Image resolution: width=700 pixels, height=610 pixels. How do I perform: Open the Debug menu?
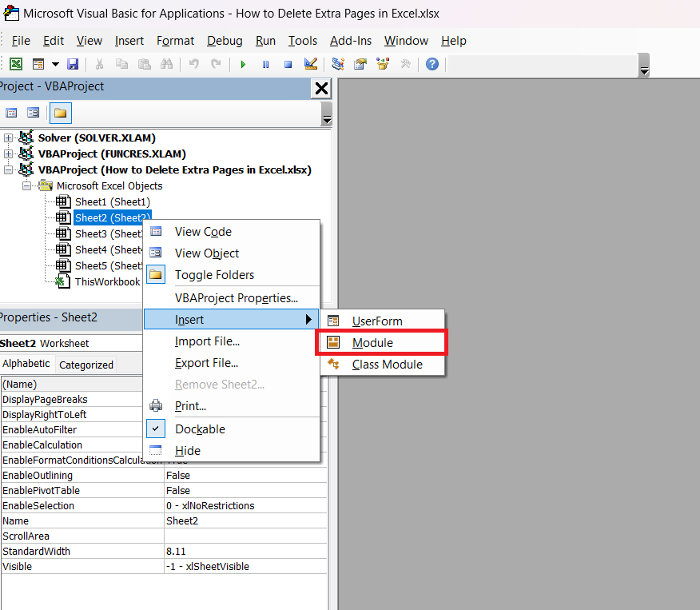pos(225,41)
